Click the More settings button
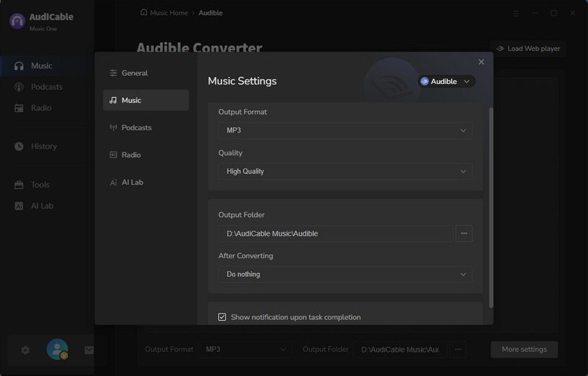Image resolution: width=588 pixels, height=376 pixels. pos(524,350)
